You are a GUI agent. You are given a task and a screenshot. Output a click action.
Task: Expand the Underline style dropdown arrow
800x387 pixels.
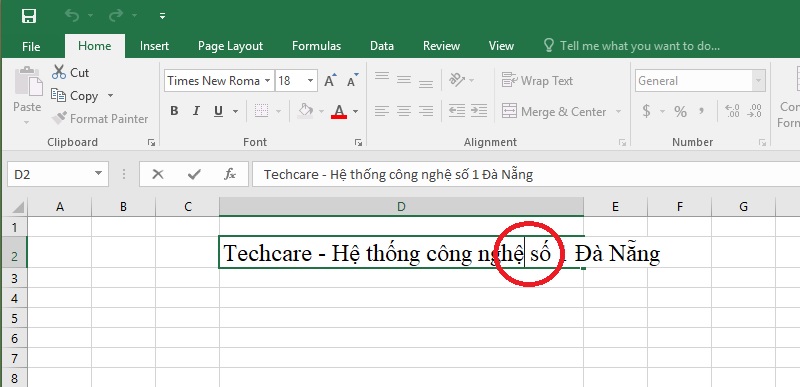click(x=235, y=111)
